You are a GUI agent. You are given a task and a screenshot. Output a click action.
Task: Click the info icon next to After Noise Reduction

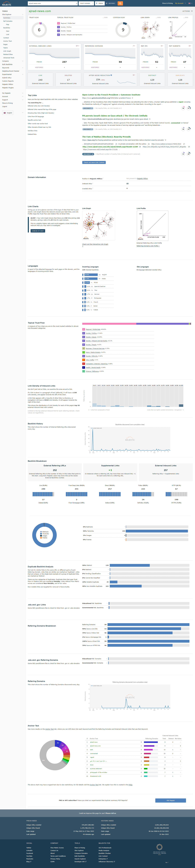coord(111,75)
